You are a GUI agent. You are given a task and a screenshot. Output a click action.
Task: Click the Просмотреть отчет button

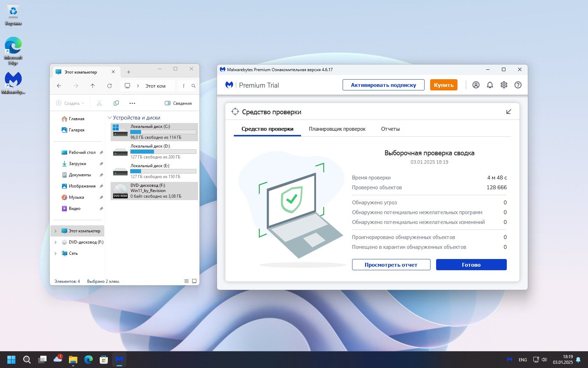[x=391, y=265]
